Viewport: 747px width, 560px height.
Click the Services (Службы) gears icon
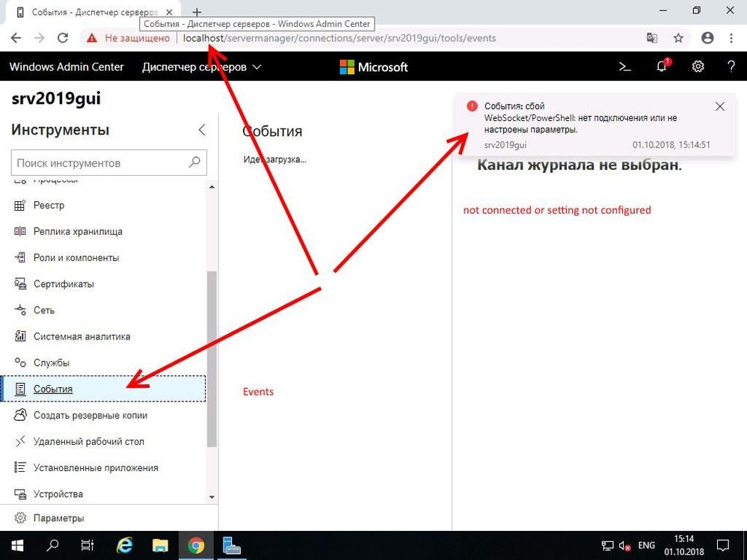(20, 363)
